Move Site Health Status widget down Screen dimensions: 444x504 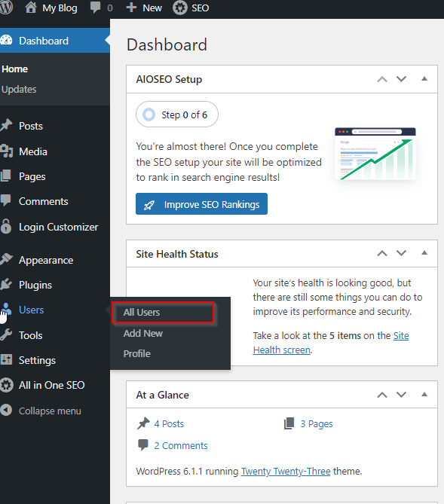coord(401,253)
